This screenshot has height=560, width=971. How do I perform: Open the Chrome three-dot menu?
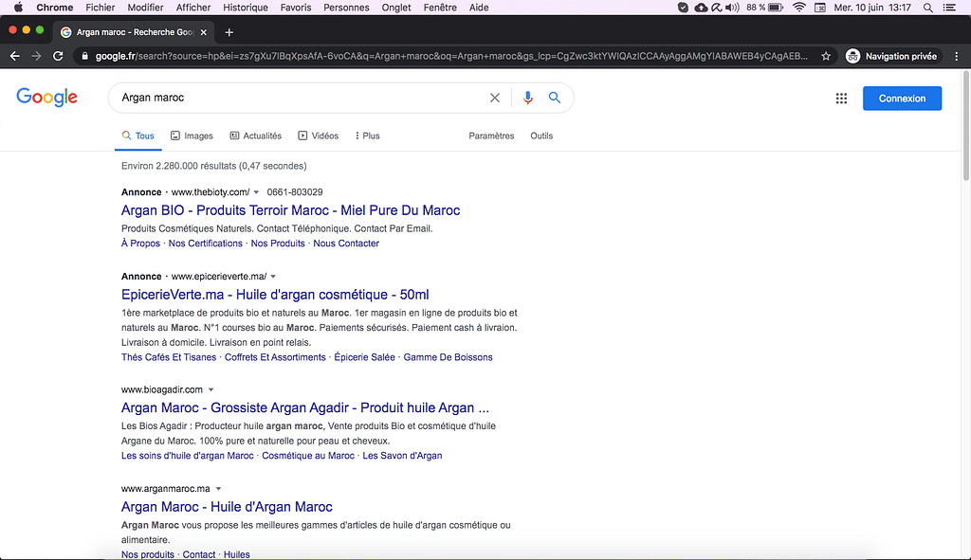click(x=955, y=56)
